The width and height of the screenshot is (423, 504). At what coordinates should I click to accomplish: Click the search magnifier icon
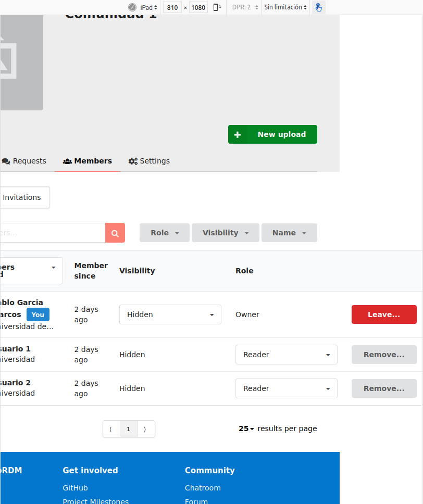tap(115, 233)
